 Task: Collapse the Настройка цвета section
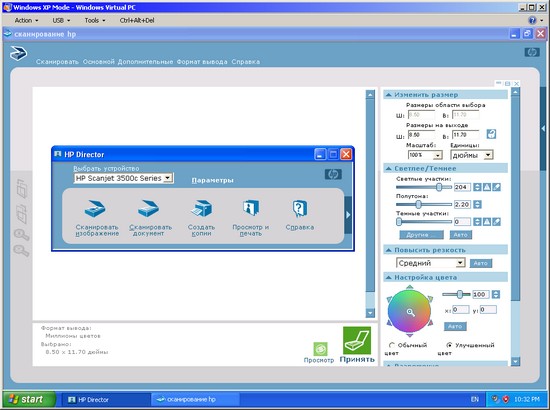click(389, 277)
